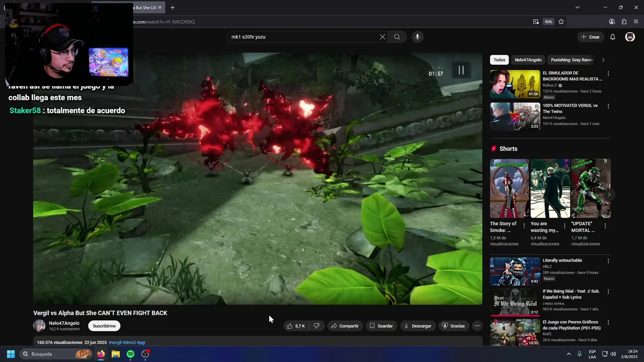Expand the list-all-tabs dropdown arrow
This screenshot has height=362, width=644.
coord(578,8)
